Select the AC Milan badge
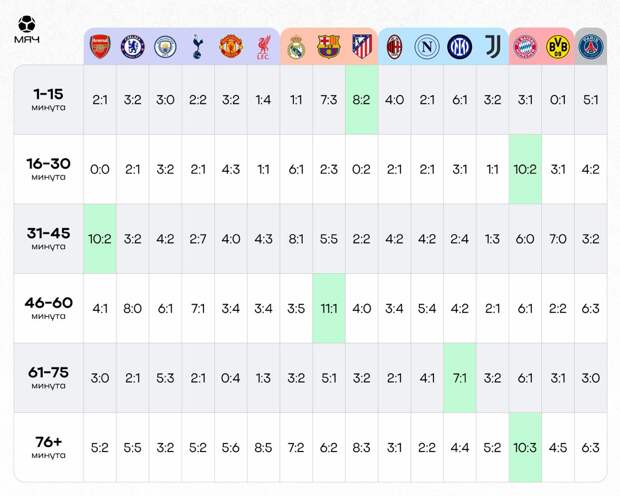The height and width of the screenshot is (496, 620). tap(395, 46)
